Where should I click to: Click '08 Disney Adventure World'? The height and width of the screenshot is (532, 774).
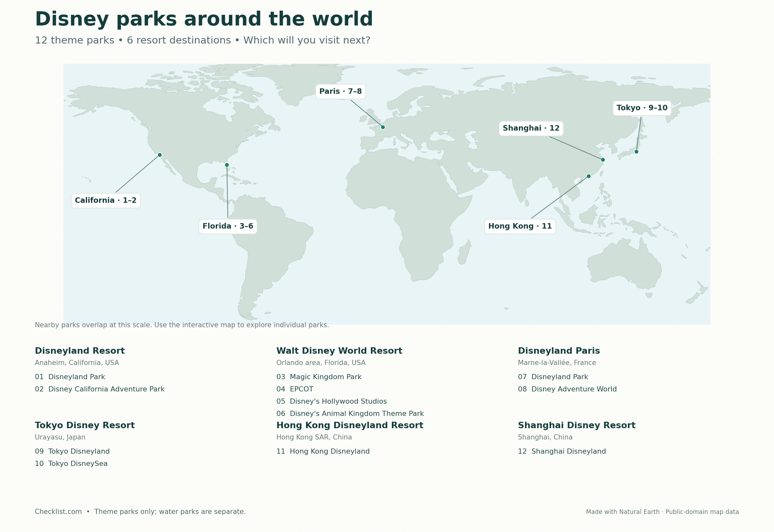(x=567, y=389)
